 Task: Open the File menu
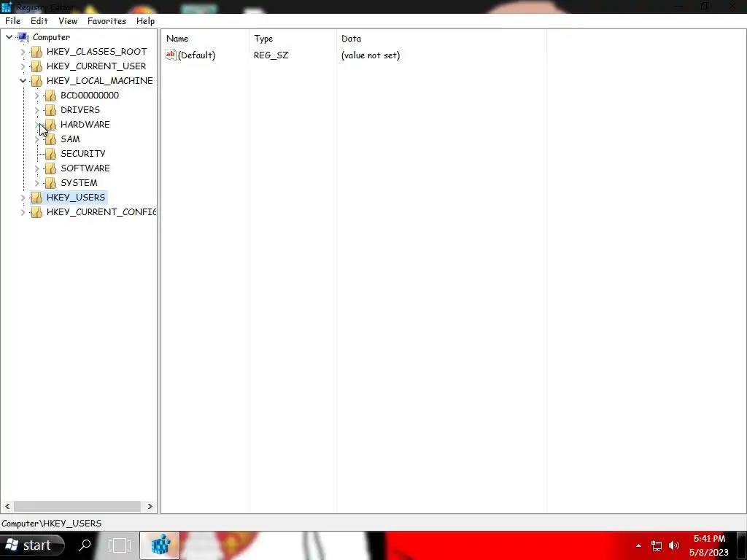(x=13, y=21)
